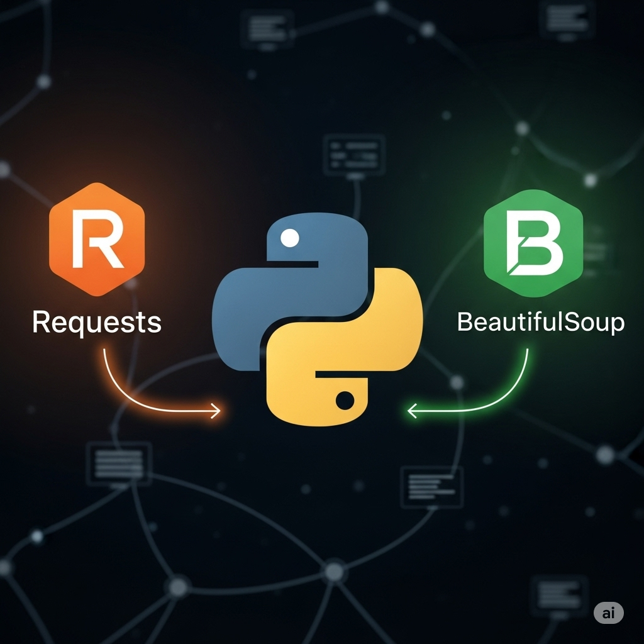Click the "Requests" text label
The image size is (644, 644).
point(97,323)
